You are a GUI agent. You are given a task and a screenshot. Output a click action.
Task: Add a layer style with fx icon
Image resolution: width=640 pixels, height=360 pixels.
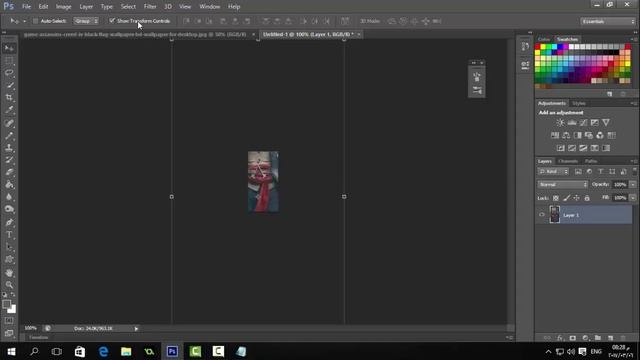pyautogui.click(x=560, y=338)
